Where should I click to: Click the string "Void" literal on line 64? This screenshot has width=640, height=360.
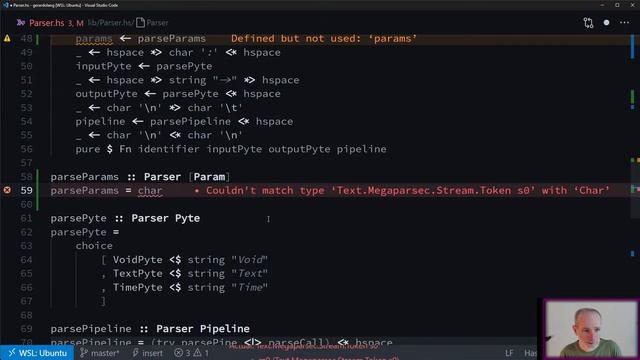(x=249, y=260)
